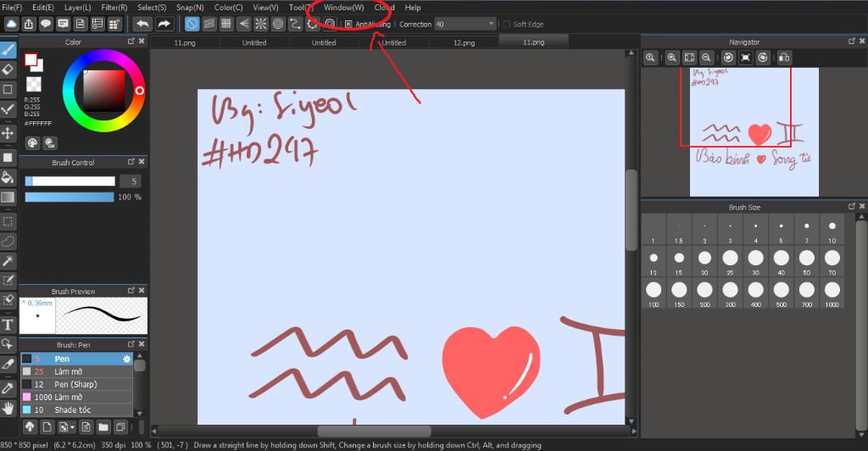868x451 pixels.
Task: Choose brush size 100 preset
Action: tap(654, 293)
